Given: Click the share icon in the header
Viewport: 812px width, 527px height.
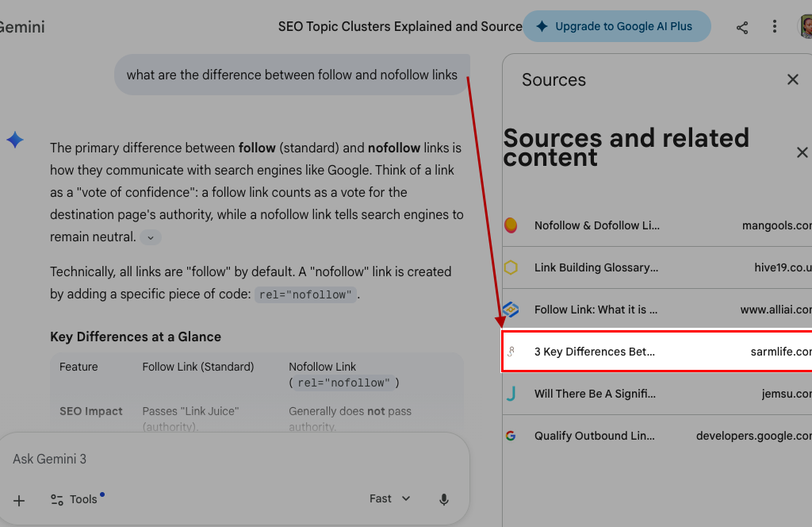Looking at the screenshot, I should (742, 27).
